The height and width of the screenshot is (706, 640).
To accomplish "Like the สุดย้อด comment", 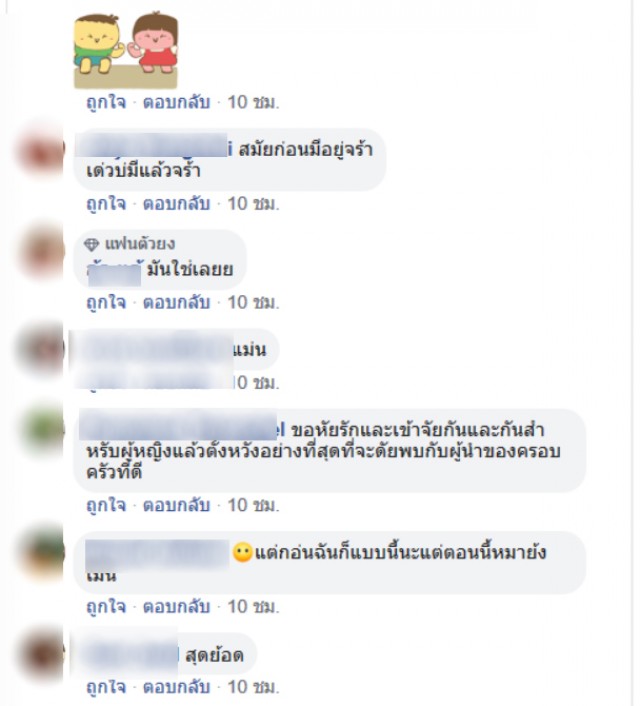I will coord(106,687).
